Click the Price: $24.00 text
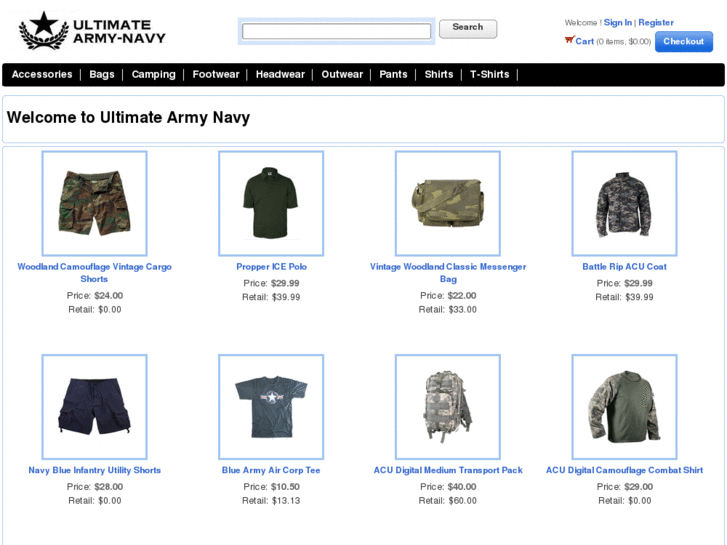Viewport: 727px width, 545px height. coord(95,295)
